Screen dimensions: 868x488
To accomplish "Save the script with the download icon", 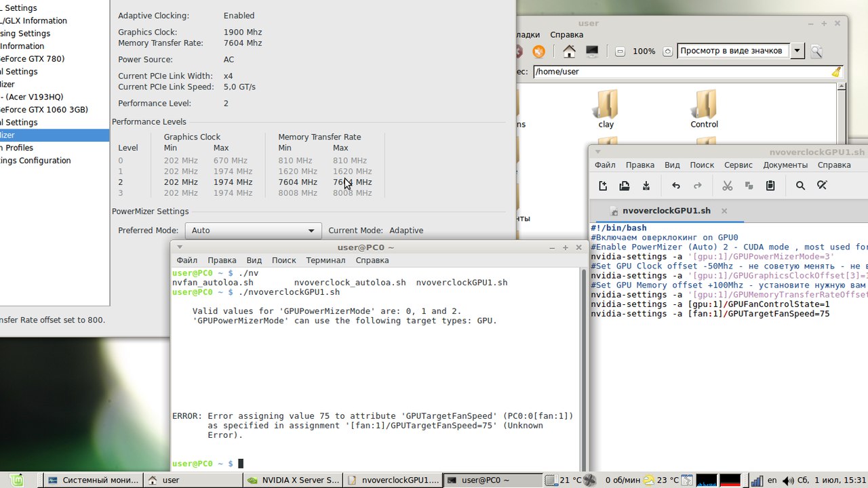I will click(x=646, y=186).
